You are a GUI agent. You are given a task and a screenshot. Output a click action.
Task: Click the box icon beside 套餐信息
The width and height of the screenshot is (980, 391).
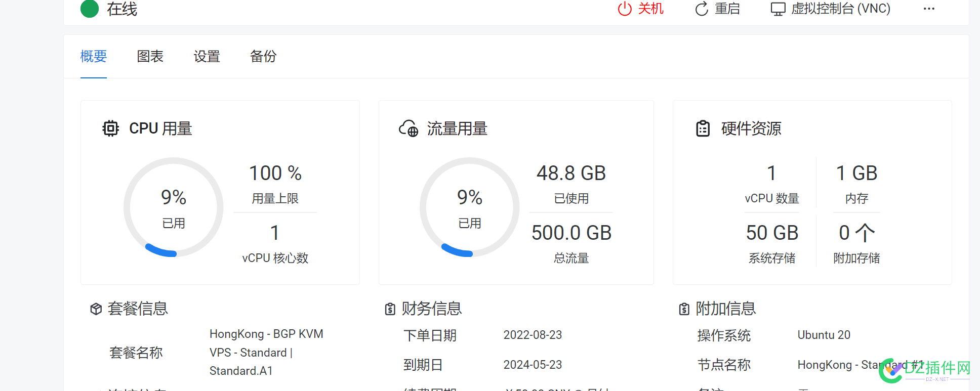click(96, 309)
